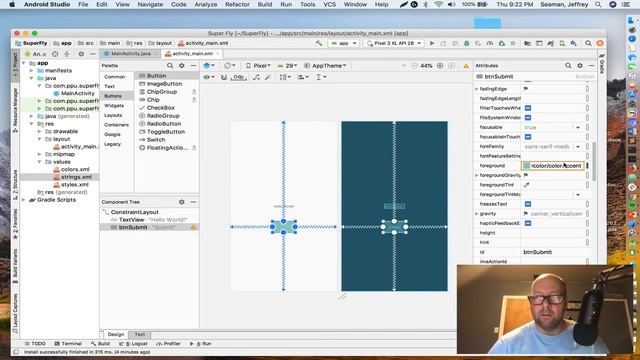Switch to the MainActivity.java editor tab
640x360 pixels.
[130, 54]
